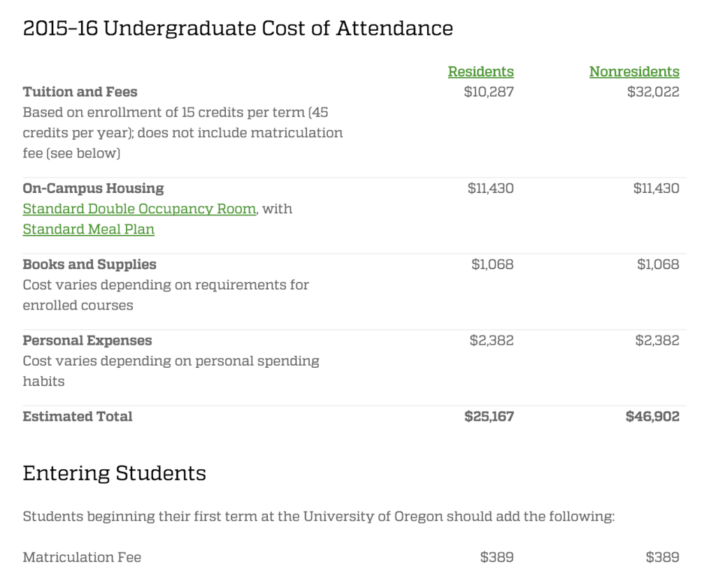716x588 pixels.
Task: Select the On-Campus Housing row label
Action: (x=93, y=188)
